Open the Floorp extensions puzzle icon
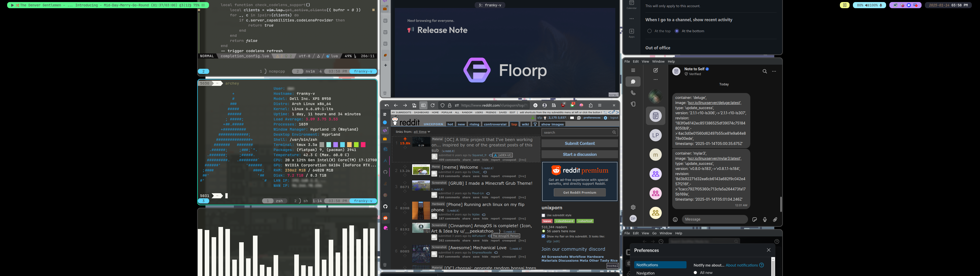Image resolution: width=980 pixels, height=276 pixels. click(x=591, y=106)
